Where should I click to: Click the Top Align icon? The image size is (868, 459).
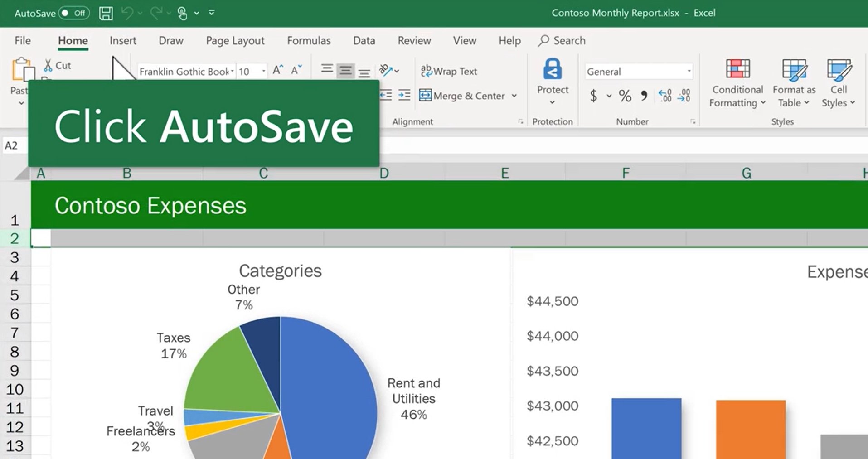[x=327, y=69]
